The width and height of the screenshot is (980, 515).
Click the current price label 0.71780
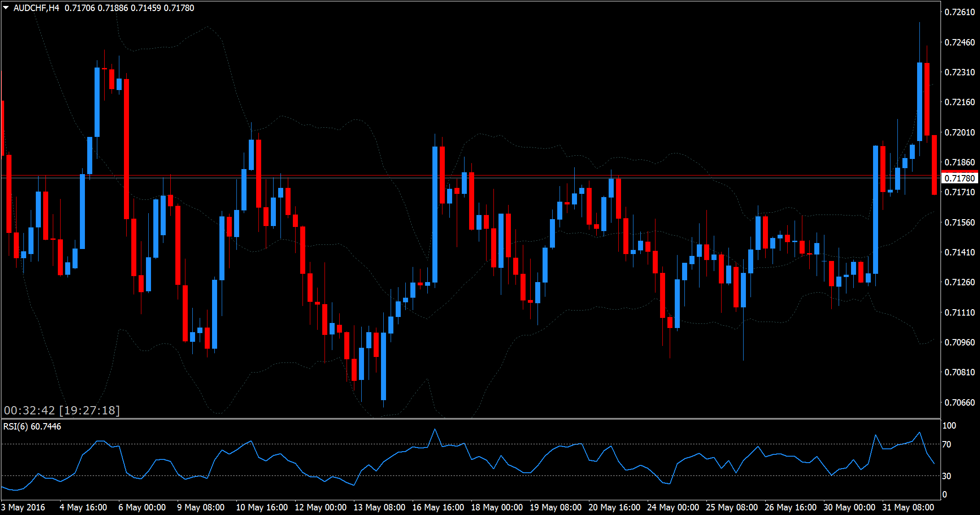[x=960, y=178]
